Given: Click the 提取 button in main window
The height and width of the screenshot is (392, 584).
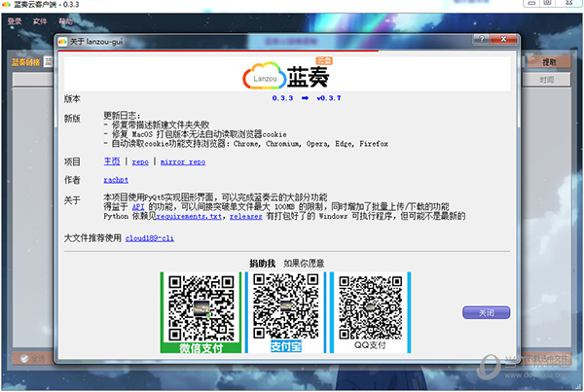Looking at the screenshot, I should click(x=549, y=62).
